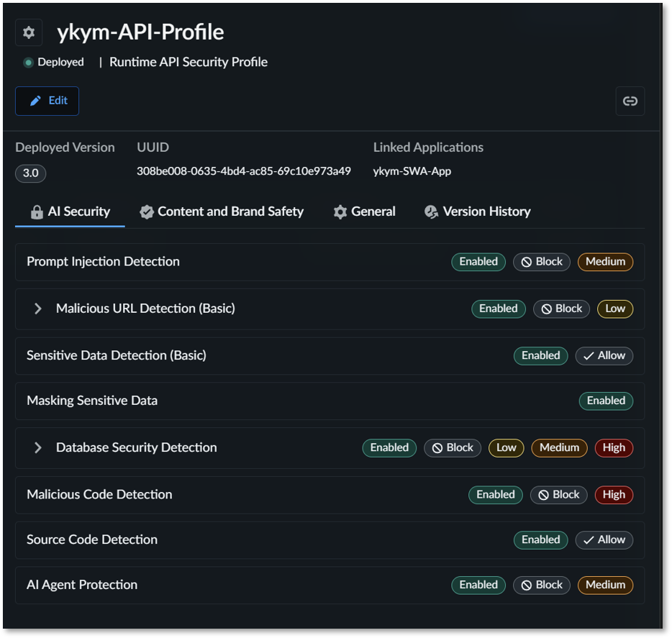Click Enabled badge for Database Security Detection
This screenshot has height=638, width=672.
coord(389,448)
